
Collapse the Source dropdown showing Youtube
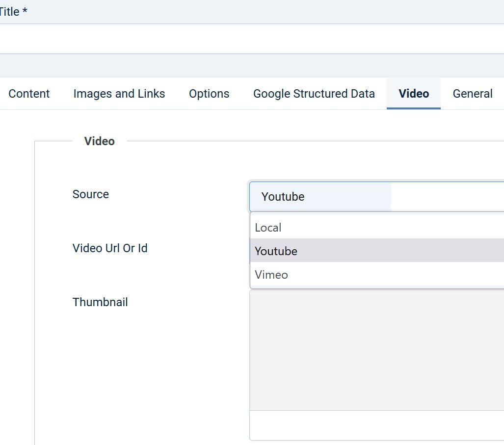320,197
